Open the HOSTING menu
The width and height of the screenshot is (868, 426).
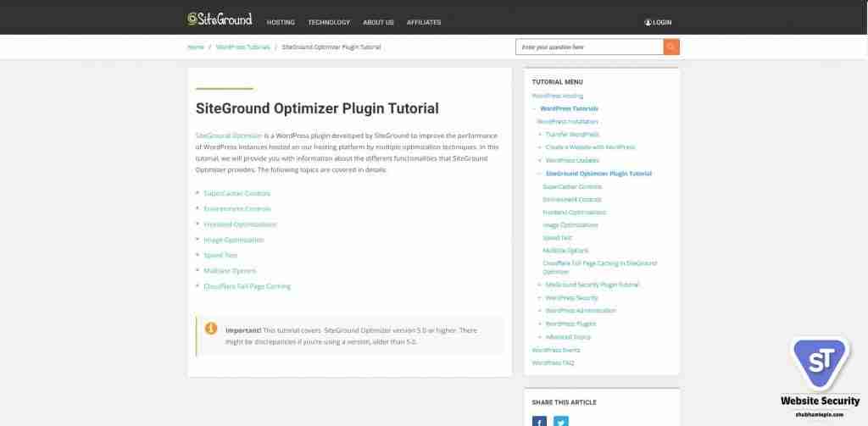[281, 23]
